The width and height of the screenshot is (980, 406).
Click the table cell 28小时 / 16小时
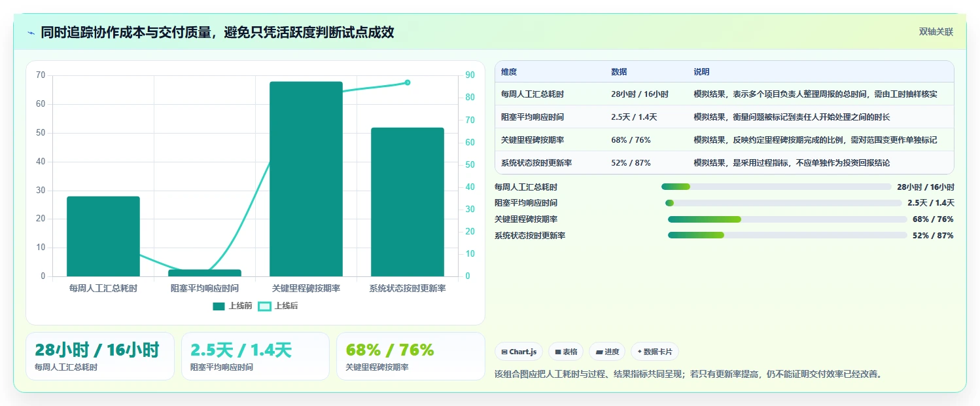click(x=640, y=94)
